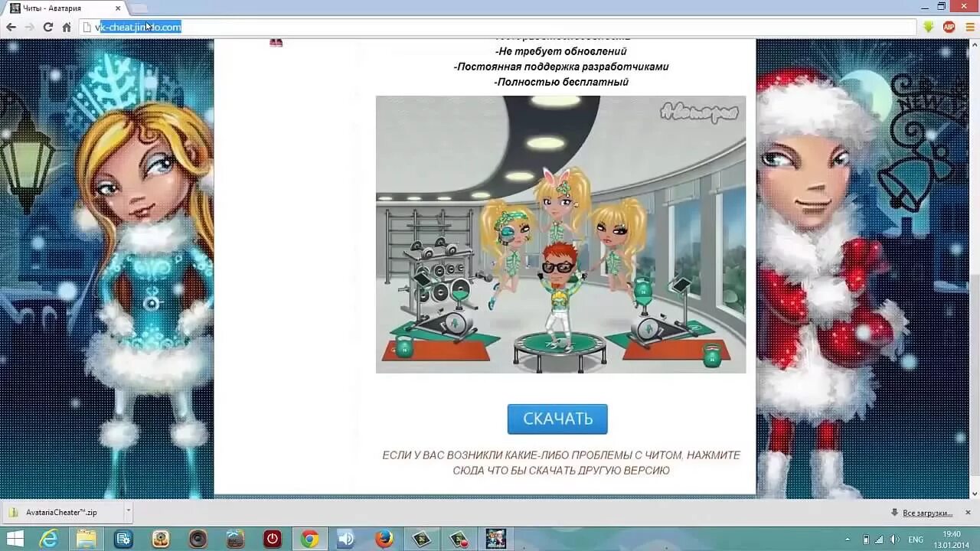The width and height of the screenshot is (980, 551).
Task: Open the Avataria game taskbar icon
Action: point(495,539)
